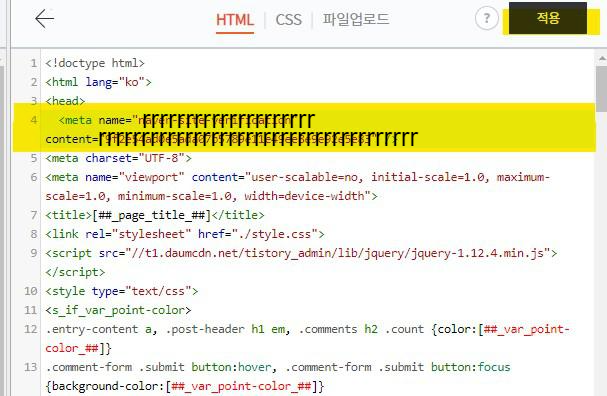This screenshot has height=396, width=607.
Task: Switch to the HTML tab
Action: click(x=235, y=19)
